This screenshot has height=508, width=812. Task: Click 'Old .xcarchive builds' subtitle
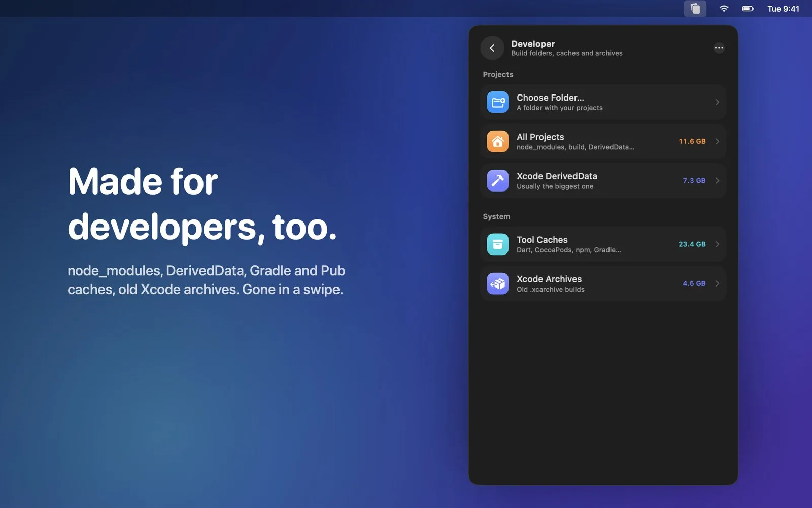(x=550, y=290)
